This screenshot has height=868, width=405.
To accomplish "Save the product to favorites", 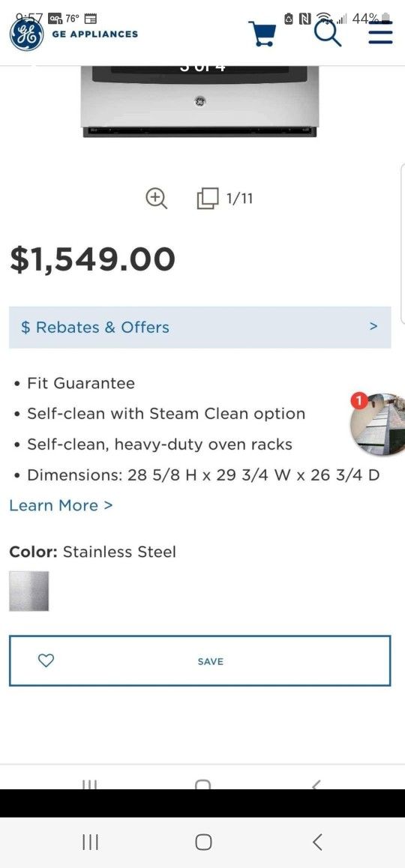I will point(200,661).
